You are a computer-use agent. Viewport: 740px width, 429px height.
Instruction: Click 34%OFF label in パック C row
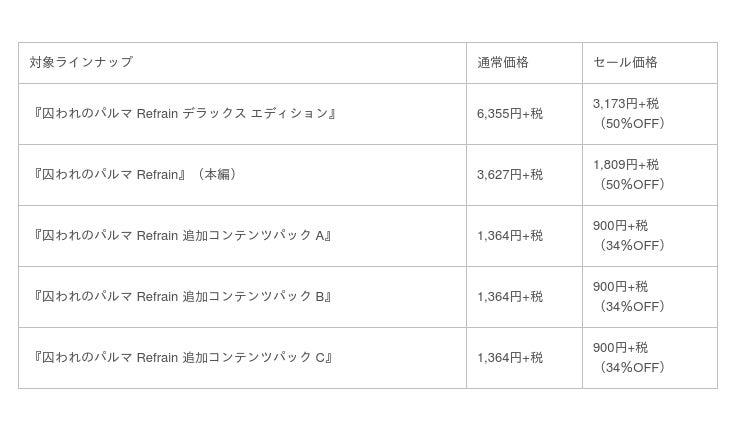pyautogui.click(x=632, y=368)
